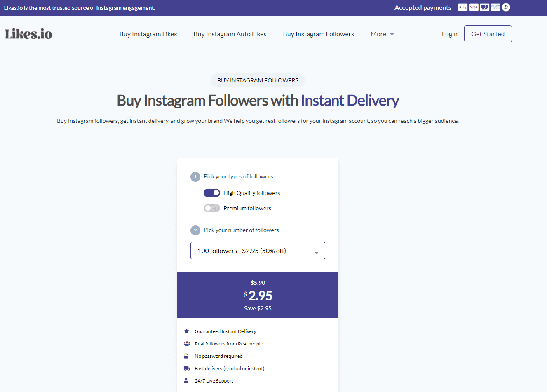Disable High Quality followers toggle
This screenshot has height=392, width=547.
pos(211,192)
